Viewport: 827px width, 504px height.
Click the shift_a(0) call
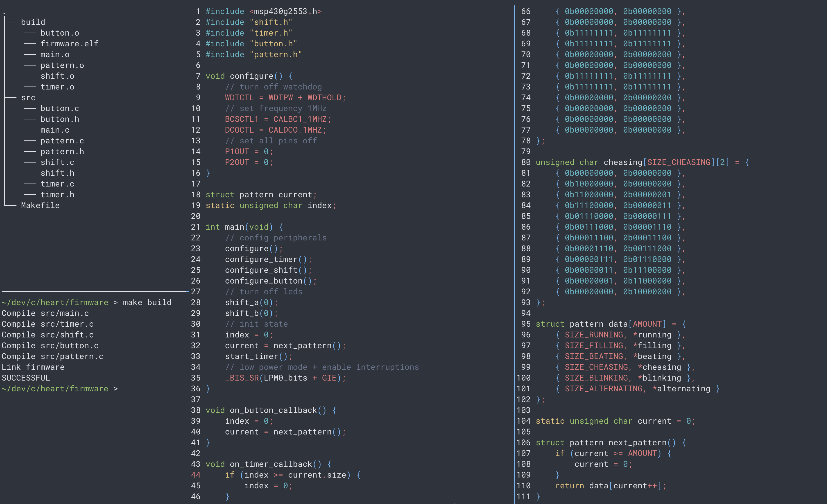(251, 302)
